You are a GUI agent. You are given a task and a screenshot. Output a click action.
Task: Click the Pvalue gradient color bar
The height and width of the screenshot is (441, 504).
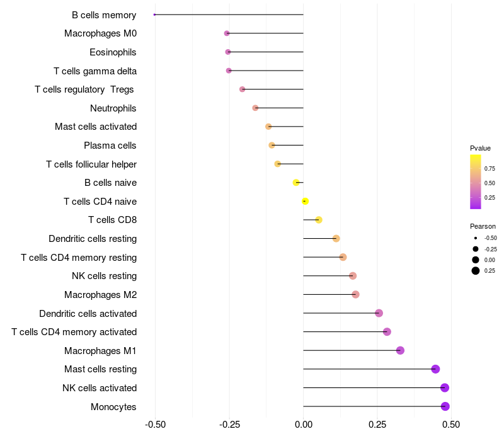click(x=476, y=182)
